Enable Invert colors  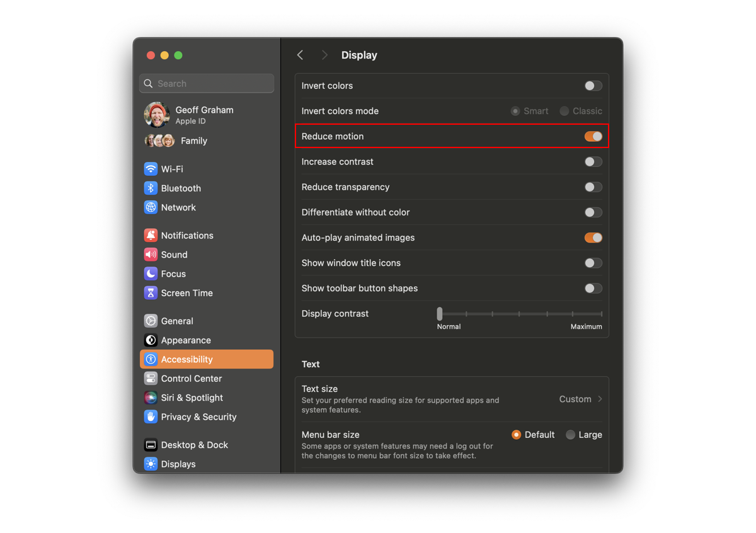(x=592, y=86)
